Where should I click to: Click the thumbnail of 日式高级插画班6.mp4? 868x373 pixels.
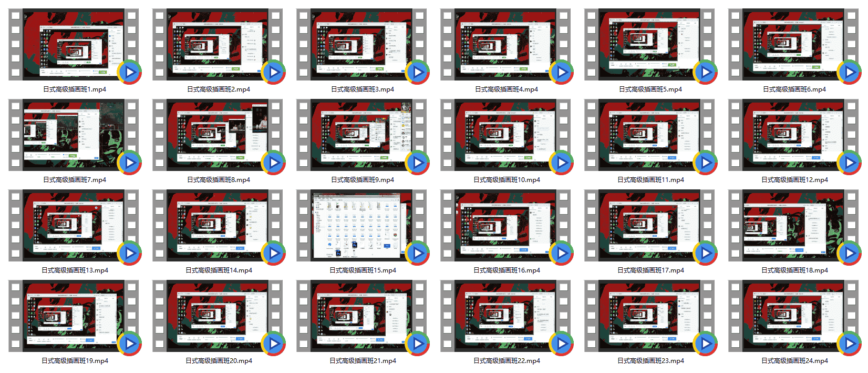pos(794,44)
